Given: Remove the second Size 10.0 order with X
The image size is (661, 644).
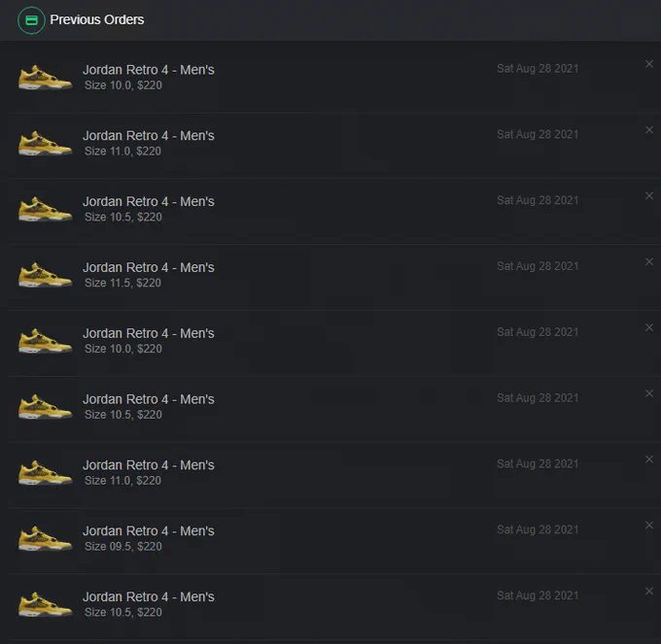Looking at the screenshot, I should click(x=649, y=327).
